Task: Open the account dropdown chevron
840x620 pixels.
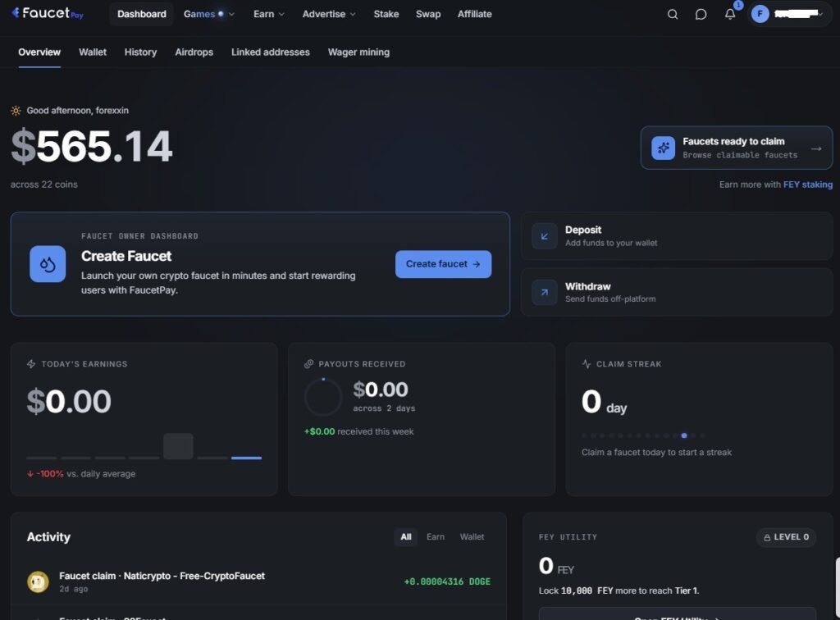Action: [820, 14]
